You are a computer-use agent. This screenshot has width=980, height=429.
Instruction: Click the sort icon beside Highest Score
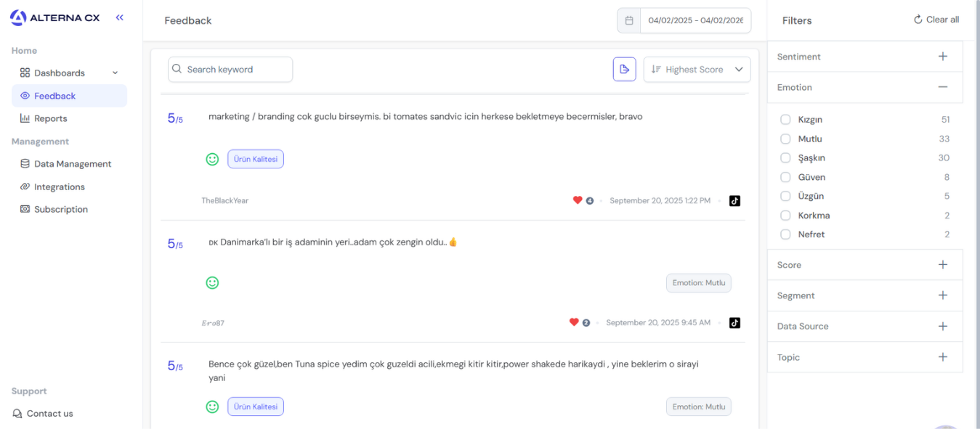(656, 69)
